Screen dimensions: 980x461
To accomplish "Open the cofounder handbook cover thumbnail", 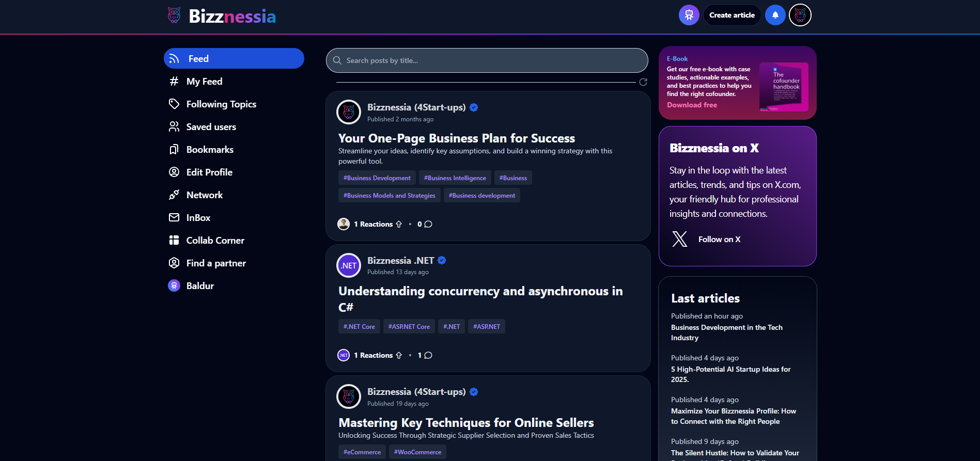I will pyautogui.click(x=784, y=87).
